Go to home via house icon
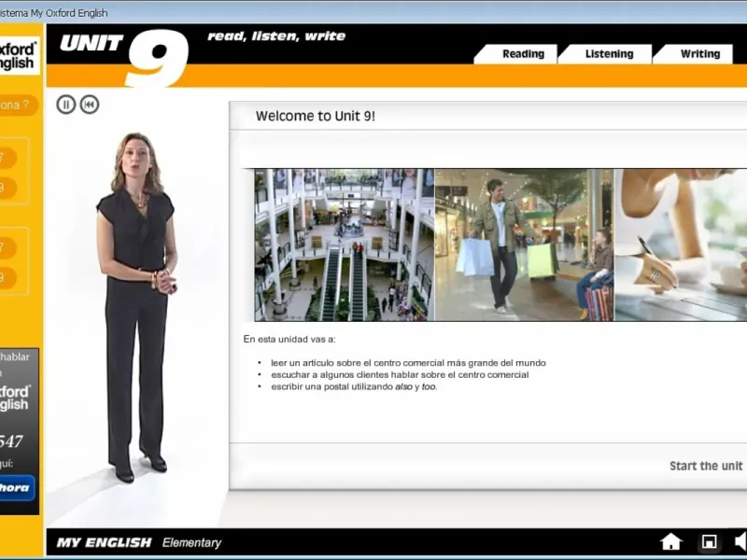Screen dimensions: 747x560 coord(670,542)
